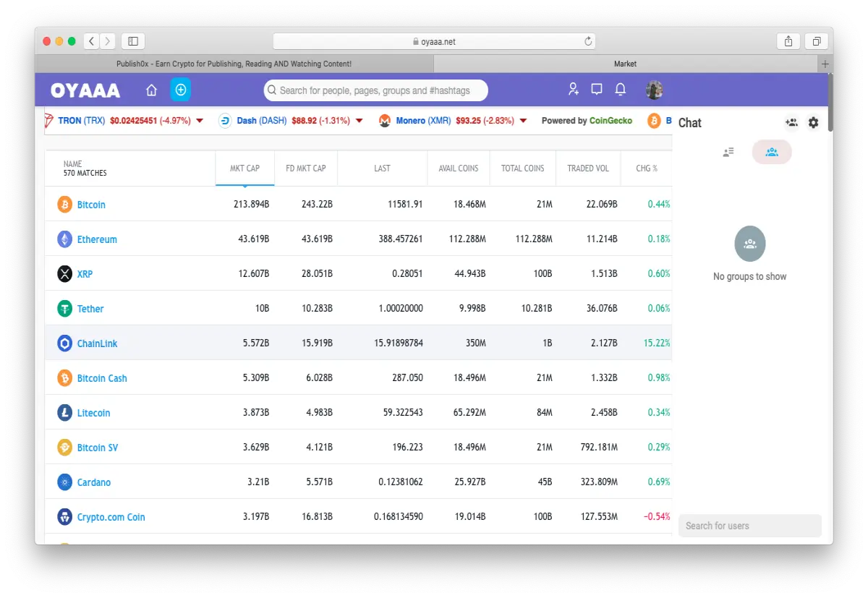Show Safari tab overview
The image size is (868, 598).
(816, 41)
